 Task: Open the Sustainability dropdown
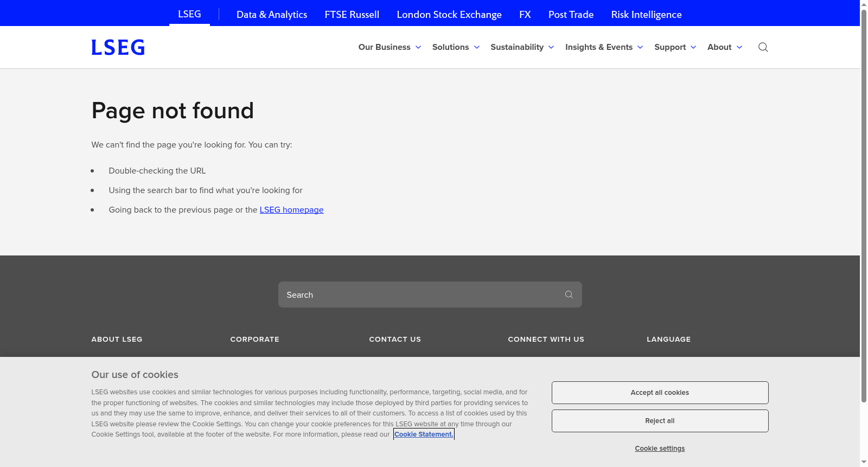point(522,47)
